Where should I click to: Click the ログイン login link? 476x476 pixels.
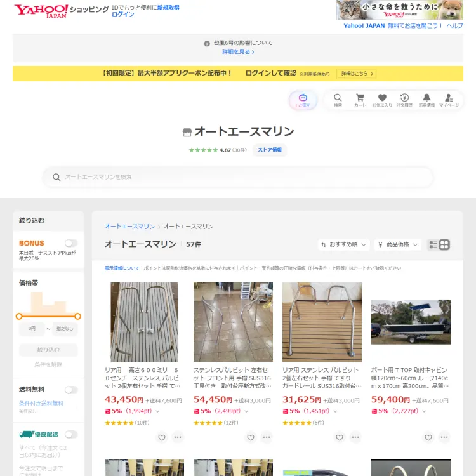pyautogui.click(x=123, y=14)
